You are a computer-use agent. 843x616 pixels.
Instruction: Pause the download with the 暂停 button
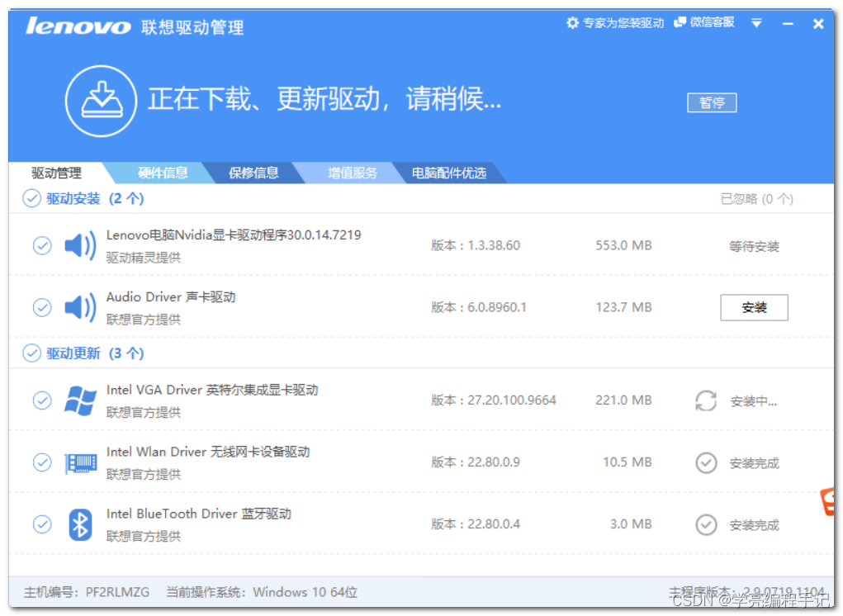tap(712, 102)
